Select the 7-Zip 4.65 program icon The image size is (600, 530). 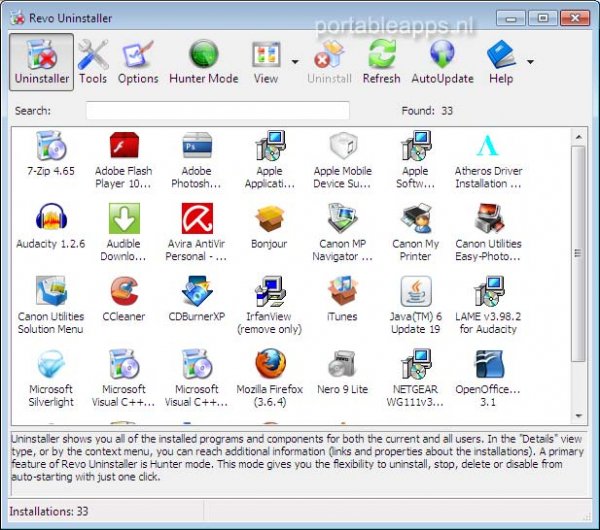pyautogui.click(x=51, y=147)
